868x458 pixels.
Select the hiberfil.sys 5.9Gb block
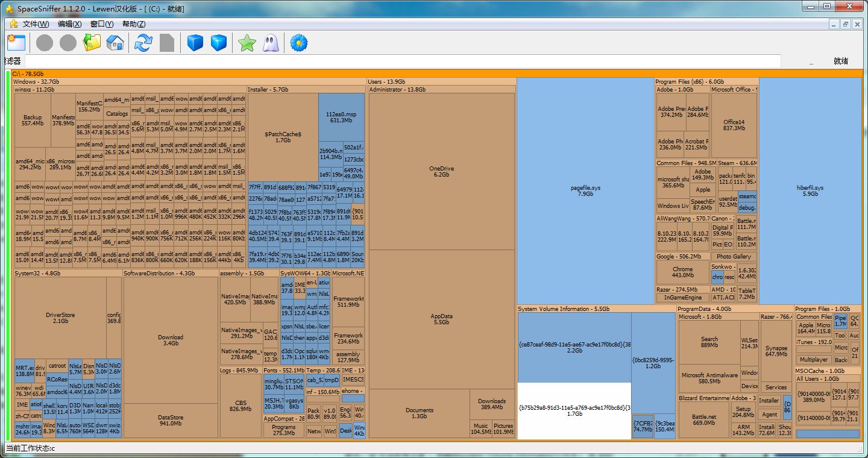(810, 190)
